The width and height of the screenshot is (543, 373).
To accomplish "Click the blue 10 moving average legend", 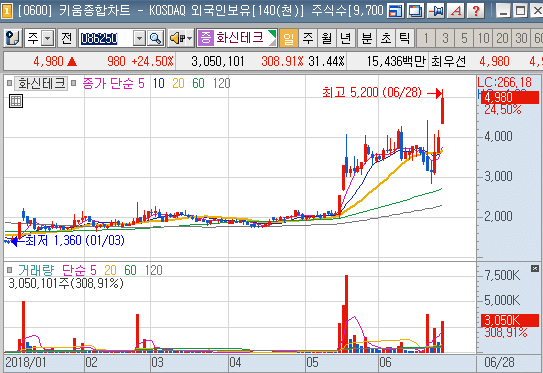I will [159, 83].
